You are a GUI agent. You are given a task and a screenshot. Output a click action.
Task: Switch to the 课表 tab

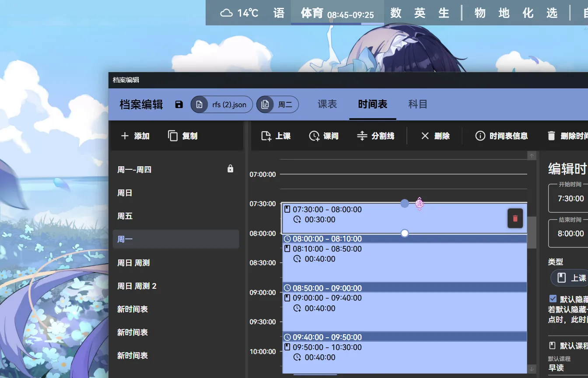[327, 104]
